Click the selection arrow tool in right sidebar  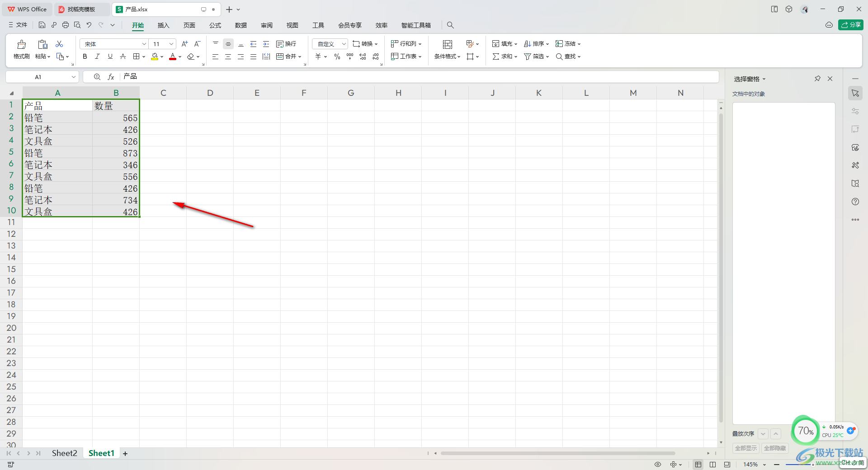[855, 93]
